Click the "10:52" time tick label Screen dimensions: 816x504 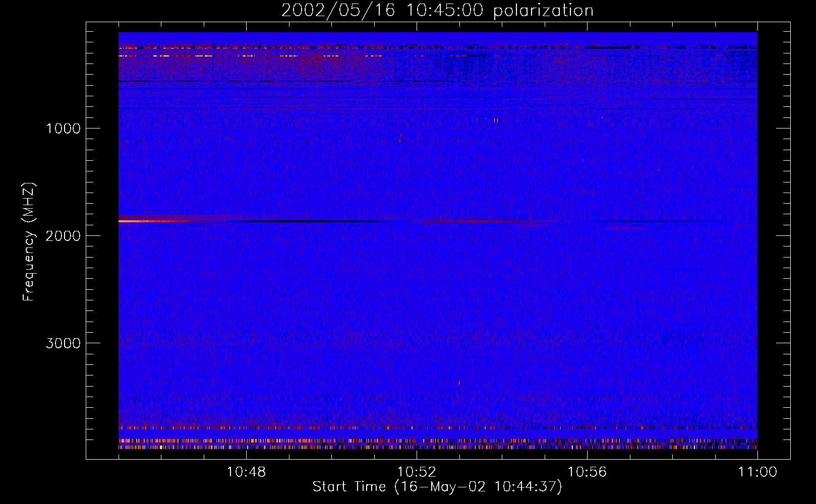417,472
